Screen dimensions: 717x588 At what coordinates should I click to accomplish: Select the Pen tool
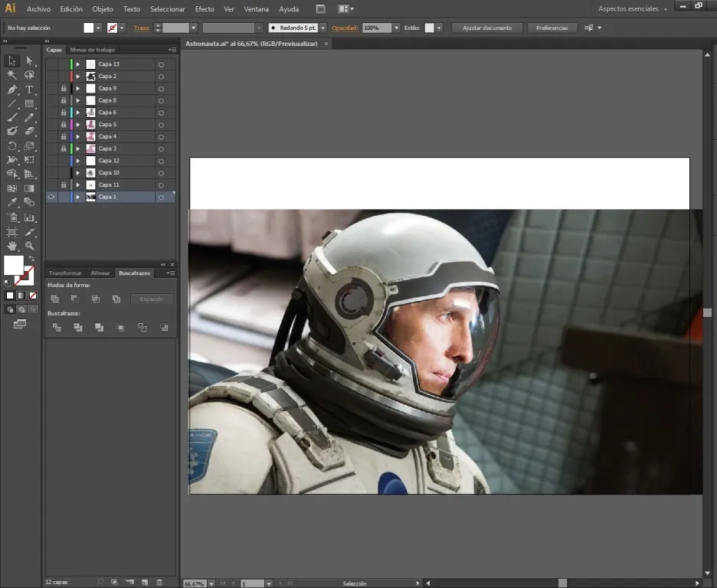pyautogui.click(x=12, y=90)
